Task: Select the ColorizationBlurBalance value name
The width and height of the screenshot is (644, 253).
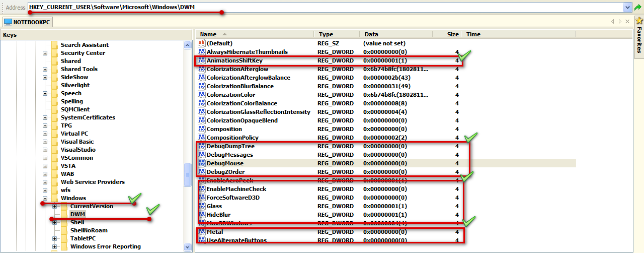Action: (240, 86)
